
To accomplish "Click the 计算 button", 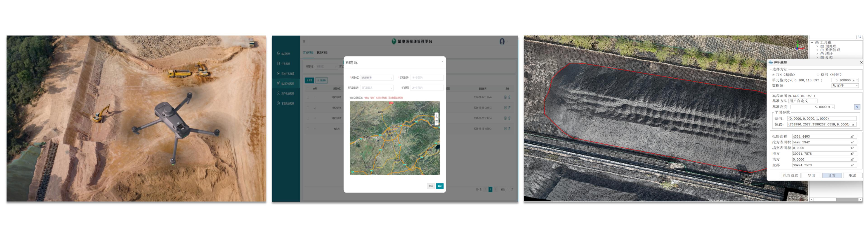I will click(832, 175).
